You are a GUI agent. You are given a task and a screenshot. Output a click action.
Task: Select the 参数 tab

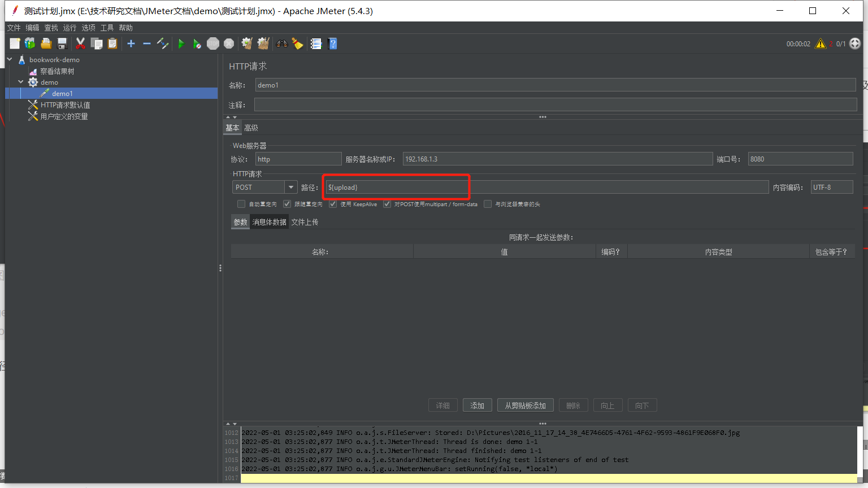[x=240, y=222]
